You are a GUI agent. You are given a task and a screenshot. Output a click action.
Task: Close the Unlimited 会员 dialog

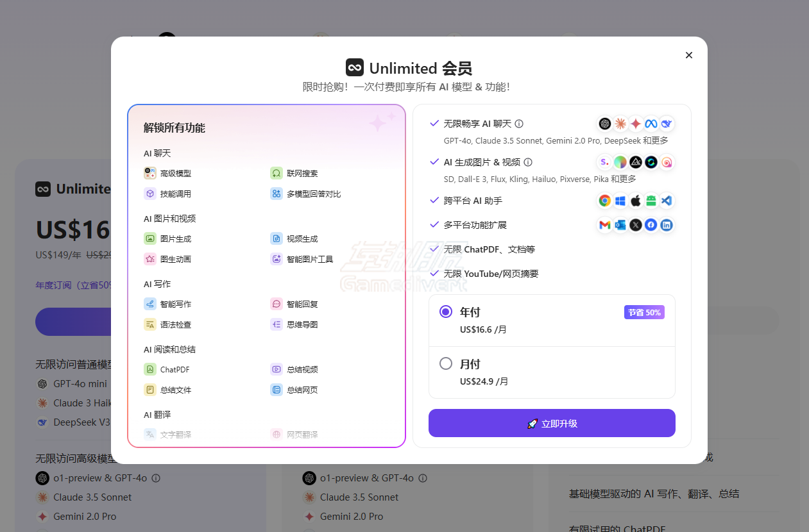coord(689,55)
